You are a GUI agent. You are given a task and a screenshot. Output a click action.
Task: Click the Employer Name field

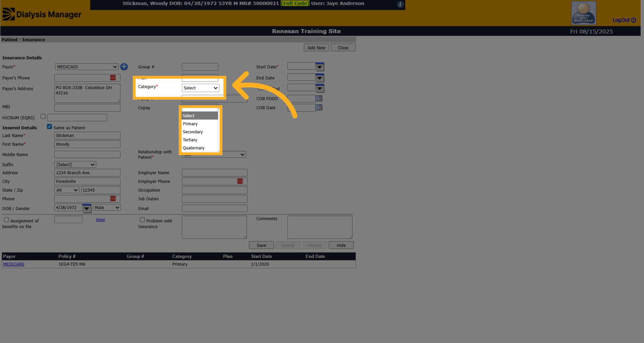pyautogui.click(x=214, y=173)
